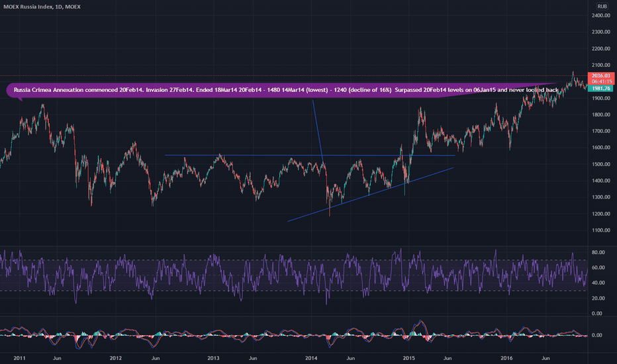Click the 2016 label on time axis
The width and height of the screenshot is (617, 364).
click(506, 358)
